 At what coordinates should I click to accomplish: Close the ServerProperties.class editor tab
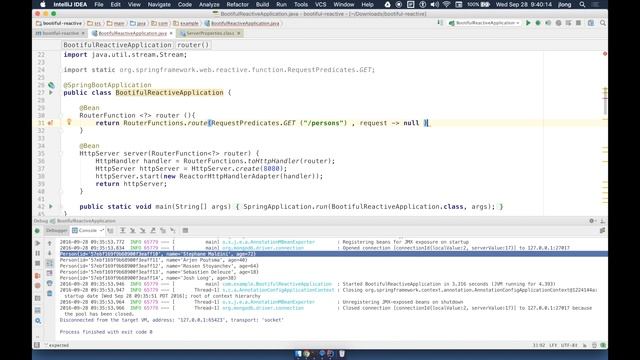tap(239, 33)
